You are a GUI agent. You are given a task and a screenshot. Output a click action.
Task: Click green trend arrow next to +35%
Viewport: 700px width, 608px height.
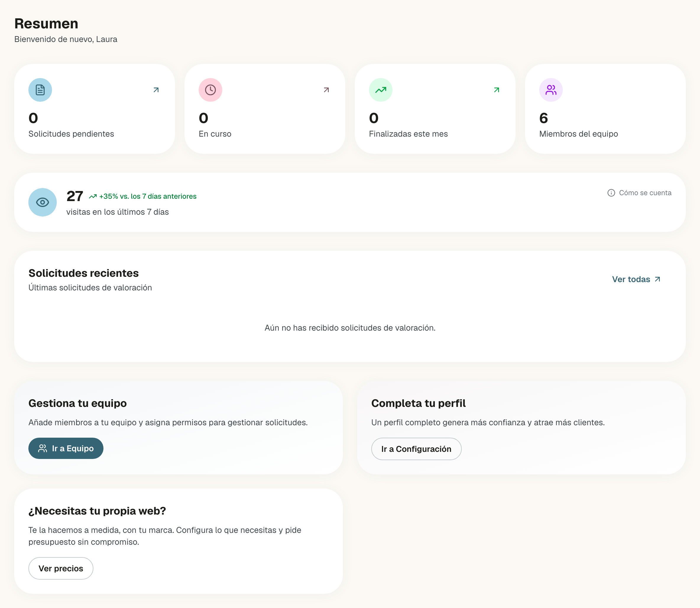[x=93, y=196]
